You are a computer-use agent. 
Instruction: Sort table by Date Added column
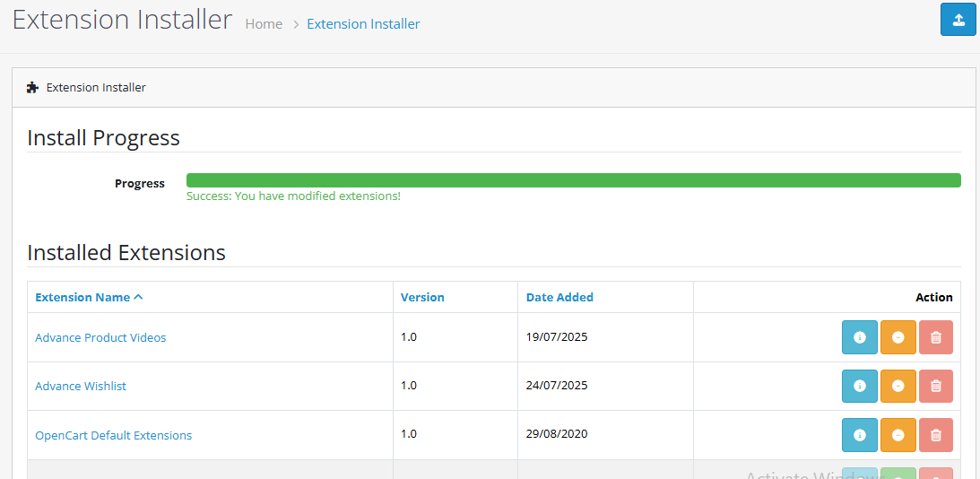click(x=559, y=297)
